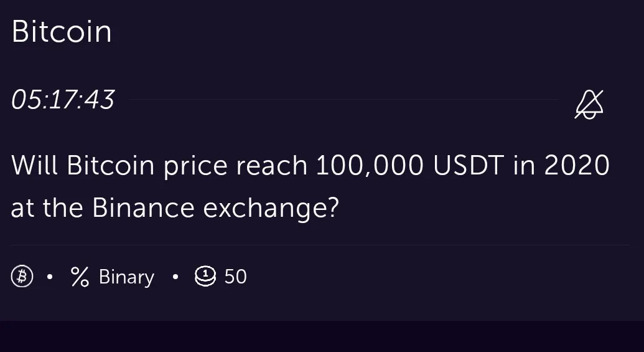The height and width of the screenshot is (352, 644).
Task: Click the Bitcoin currency circle icon
Action: (22, 277)
